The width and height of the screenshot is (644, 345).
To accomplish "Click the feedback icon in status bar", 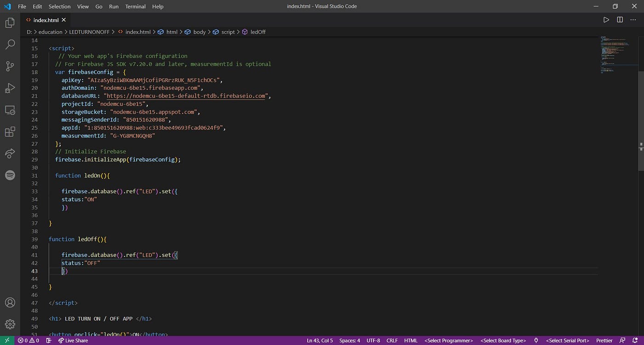I will (x=622, y=340).
